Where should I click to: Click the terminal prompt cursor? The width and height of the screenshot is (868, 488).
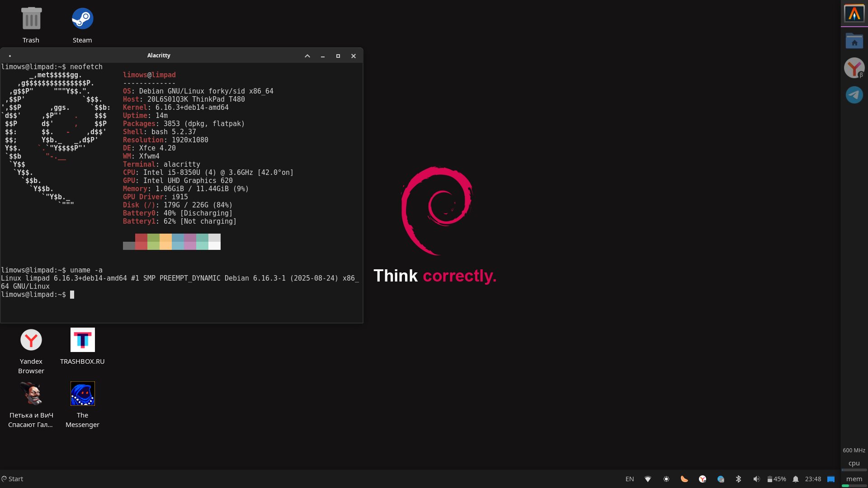pos(72,295)
